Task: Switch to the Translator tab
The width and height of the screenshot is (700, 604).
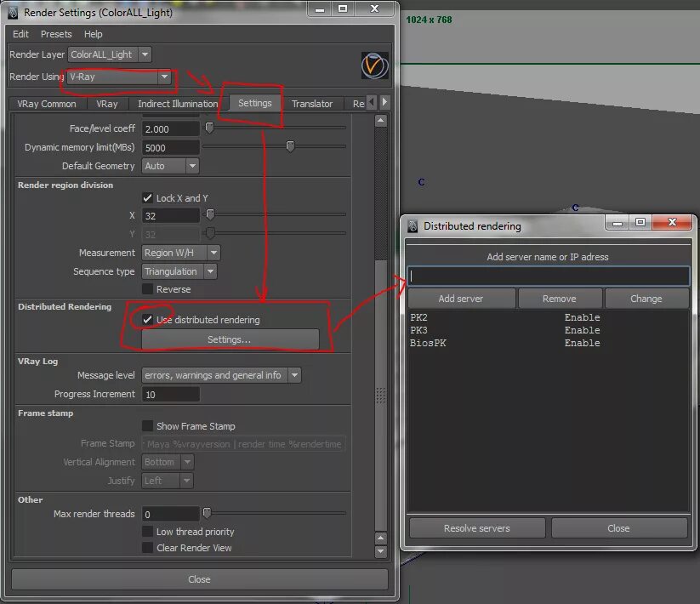Action: (312, 104)
